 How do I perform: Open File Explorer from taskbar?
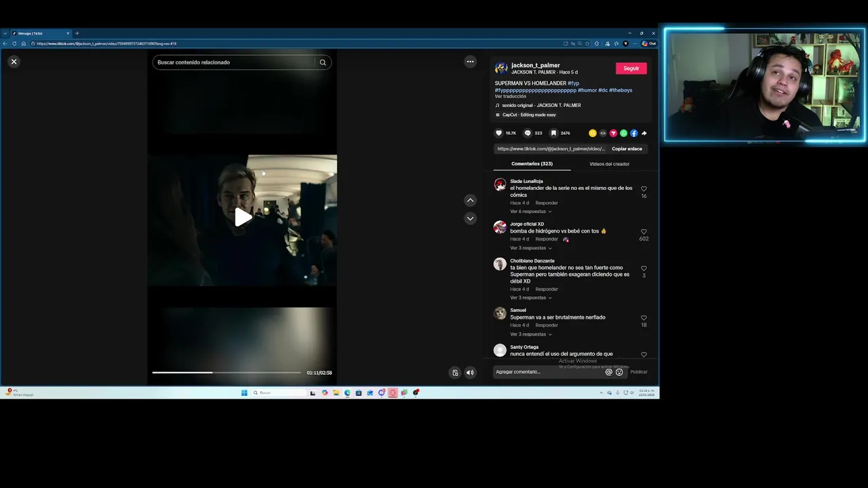336,392
